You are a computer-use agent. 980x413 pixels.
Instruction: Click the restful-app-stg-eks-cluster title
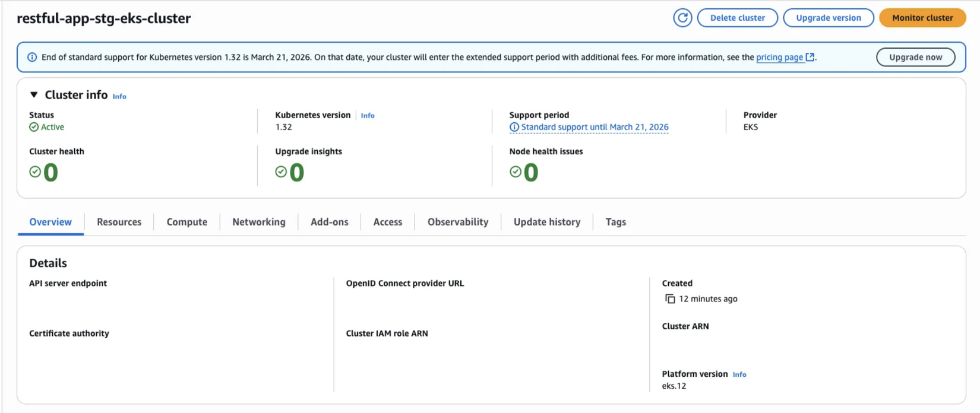tap(104, 18)
